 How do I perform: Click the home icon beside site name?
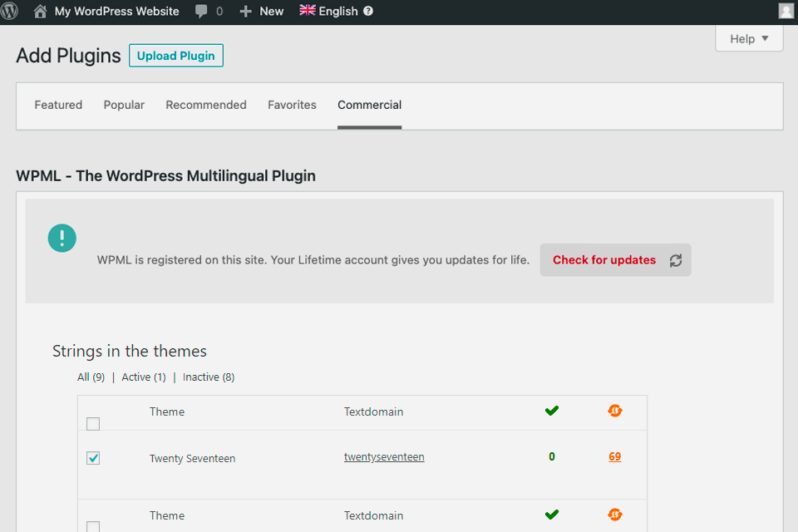(x=40, y=11)
